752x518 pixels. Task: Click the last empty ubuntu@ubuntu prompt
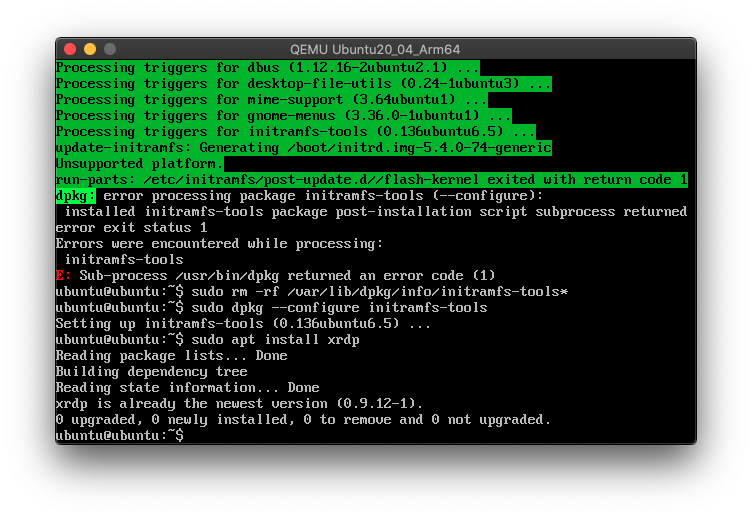click(119, 436)
